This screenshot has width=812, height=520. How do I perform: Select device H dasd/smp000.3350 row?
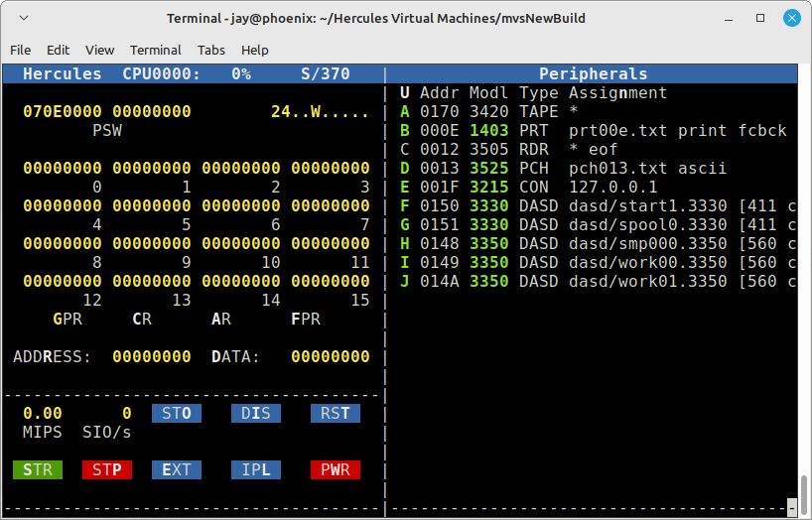pos(599,243)
